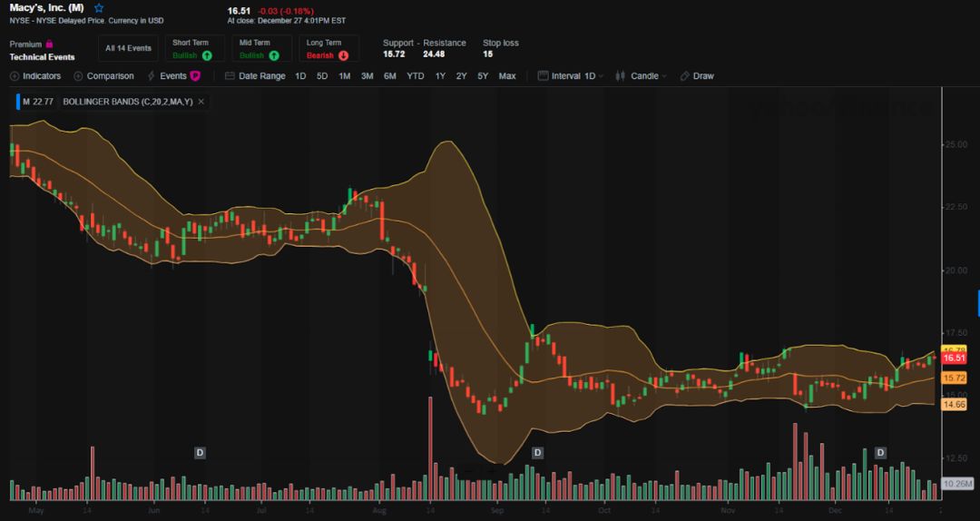Click the Short Term bullish up-arrow icon
Image resolution: width=980 pixels, height=521 pixels.
(x=207, y=55)
